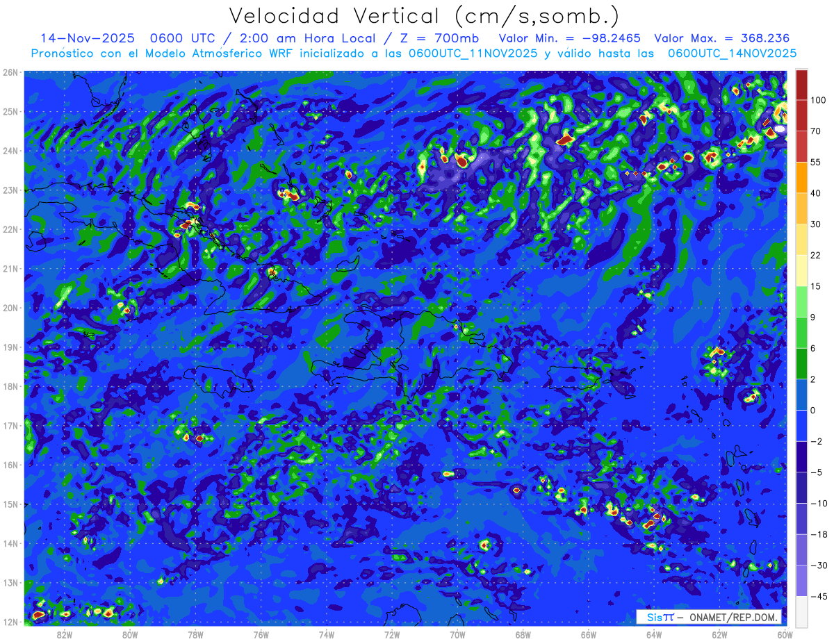Pick the pale yellow swatch between 22 and 15
834x644 pixels.
pos(801,271)
